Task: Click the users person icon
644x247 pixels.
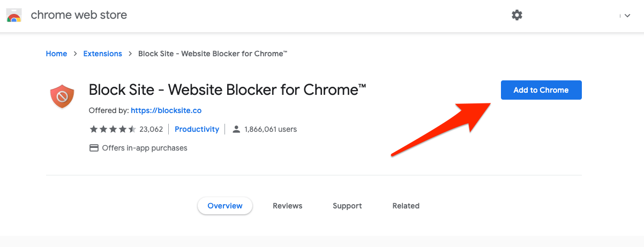Action: (236, 129)
